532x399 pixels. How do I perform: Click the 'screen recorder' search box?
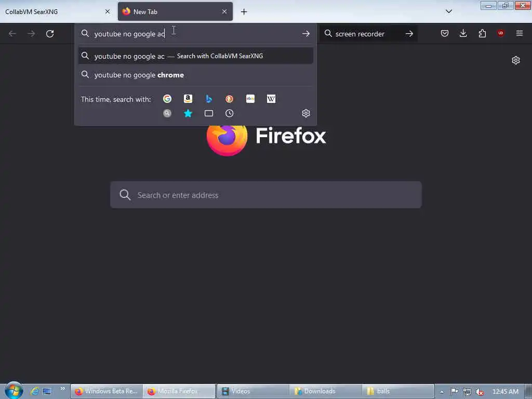click(368, 34)
